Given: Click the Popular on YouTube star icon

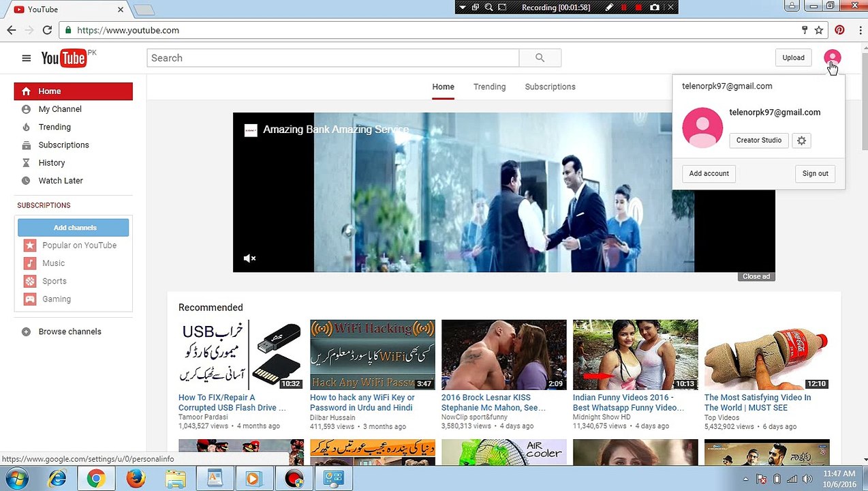Looking at the screenshot, I should point(30,245).
